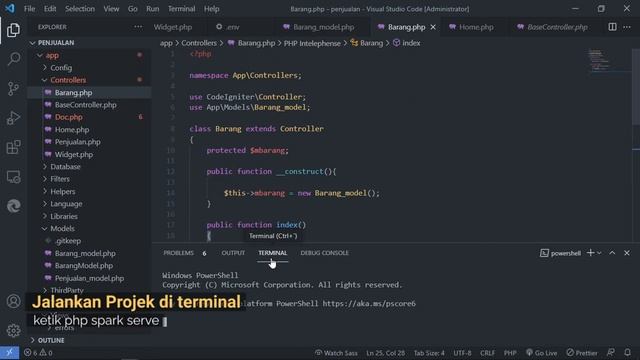
Task: Click Prettier in the status bar
Action: tap(582, 353)
